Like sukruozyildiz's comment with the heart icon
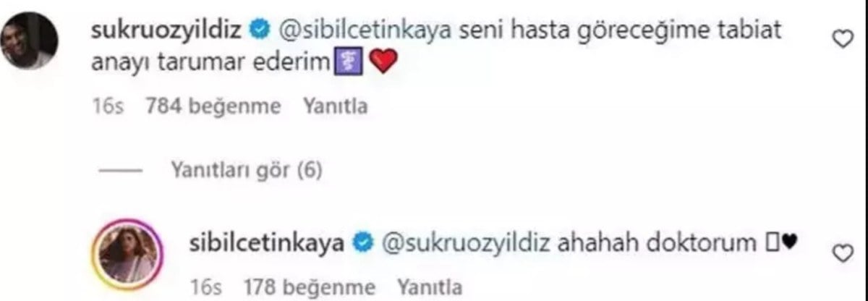Screen dimensions: 868x301 (843, 42)
